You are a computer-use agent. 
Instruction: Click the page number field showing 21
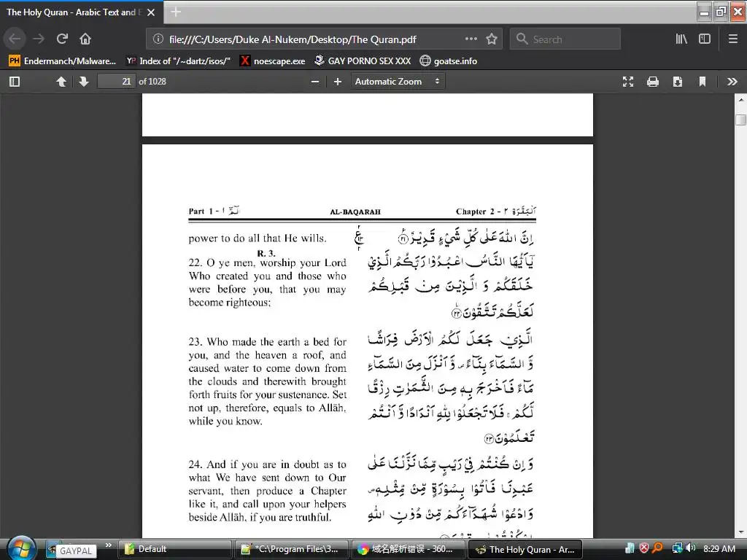(x=116, y=82)
